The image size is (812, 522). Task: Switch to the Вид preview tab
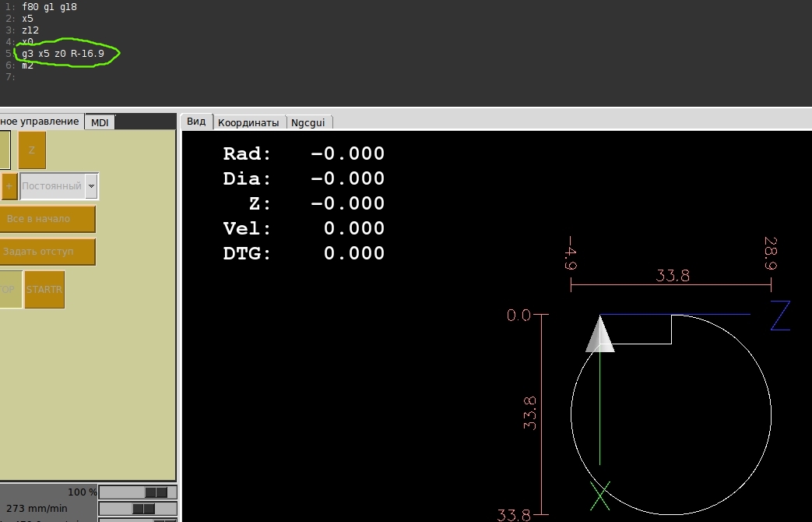pos(196,122)
